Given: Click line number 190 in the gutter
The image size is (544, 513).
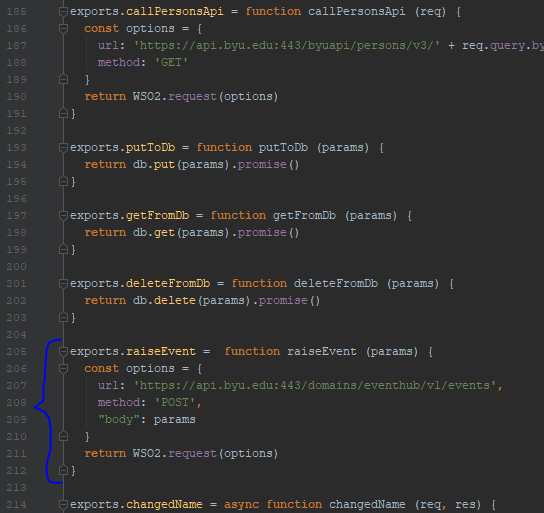Looking at the screenshot, I should pyautogui.click(x=16, y=96).
